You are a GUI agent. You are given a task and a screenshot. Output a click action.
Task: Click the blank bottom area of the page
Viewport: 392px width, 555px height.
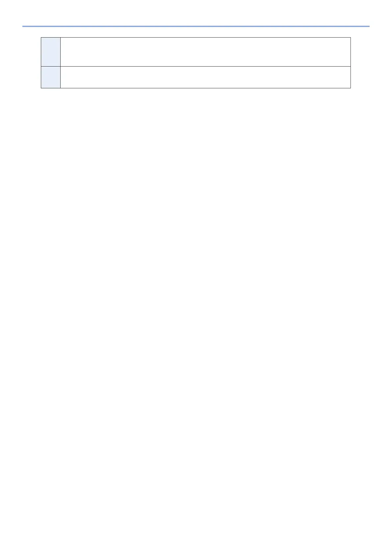point(196,527)
